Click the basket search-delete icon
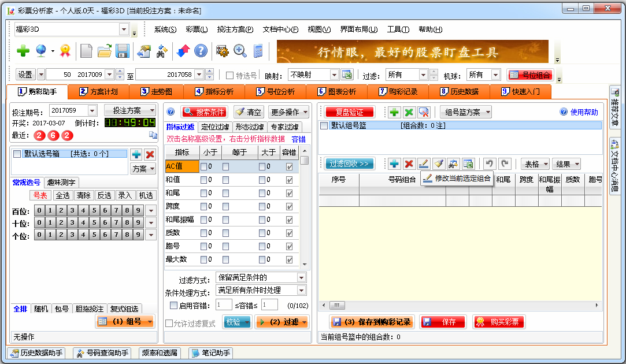The height and width of the screenshot is (364, 626). tap(424, 112)
